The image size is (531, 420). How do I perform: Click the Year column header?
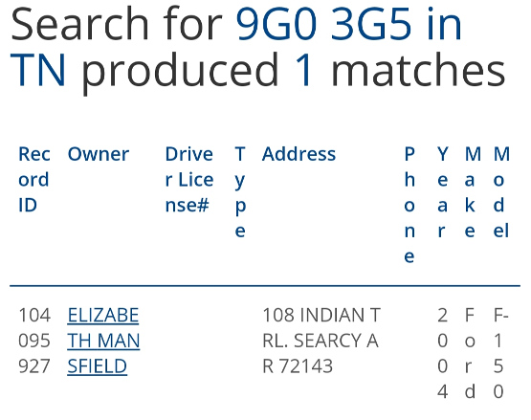coord(442,192)
